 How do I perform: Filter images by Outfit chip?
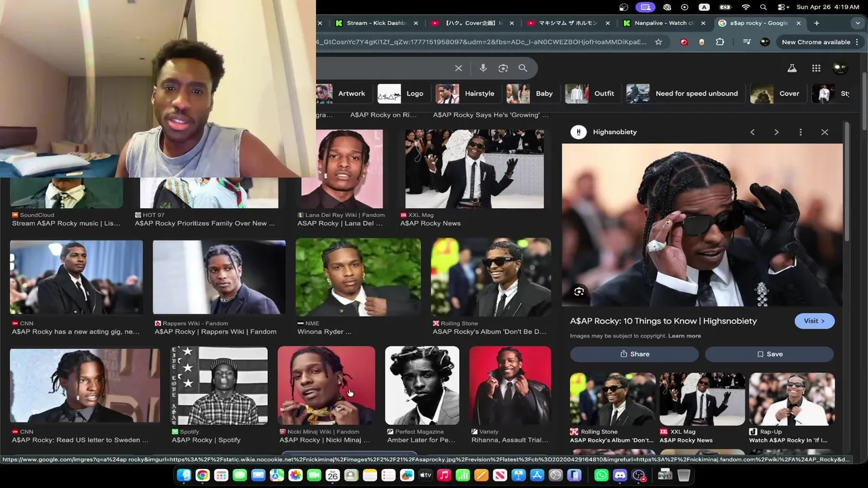[x=593, y=94]
